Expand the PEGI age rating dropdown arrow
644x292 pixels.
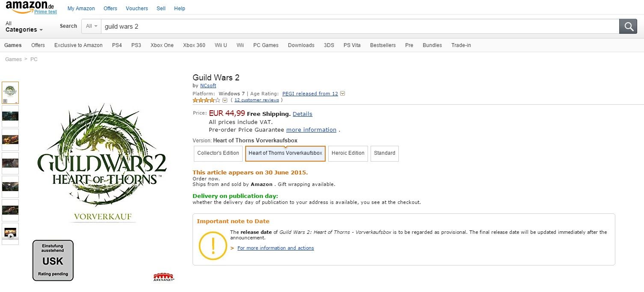pyautogui.click(x=342, y=94)
